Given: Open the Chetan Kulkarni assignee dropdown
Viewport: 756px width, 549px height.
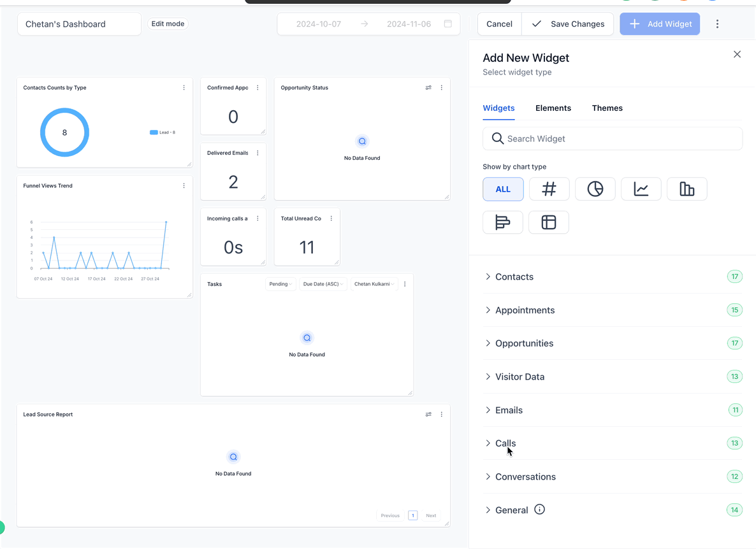Looking at the screenshot, I should click(374, 284).
